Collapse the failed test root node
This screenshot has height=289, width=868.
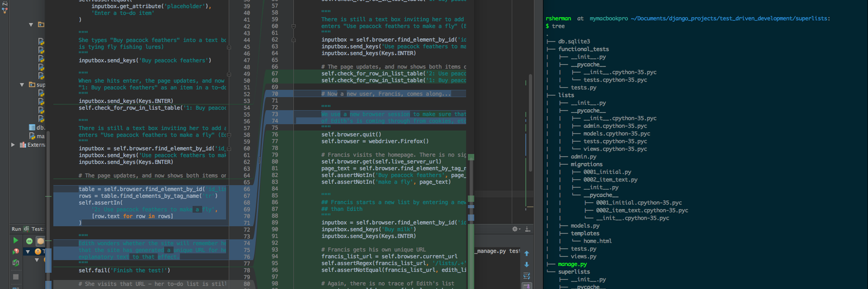pyautogui.click(x=28, y=252)
